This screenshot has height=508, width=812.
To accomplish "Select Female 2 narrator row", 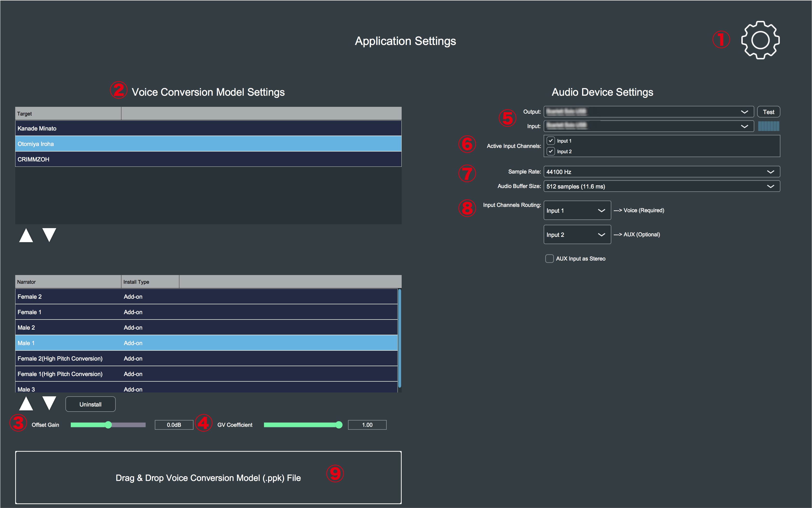I will tap(206, 297).
